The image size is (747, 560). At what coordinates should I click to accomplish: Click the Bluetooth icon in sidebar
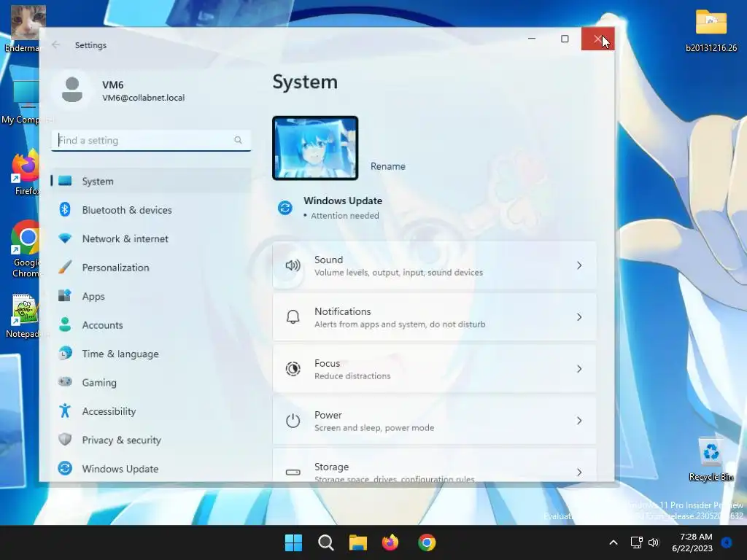click(x=65, y=209)
